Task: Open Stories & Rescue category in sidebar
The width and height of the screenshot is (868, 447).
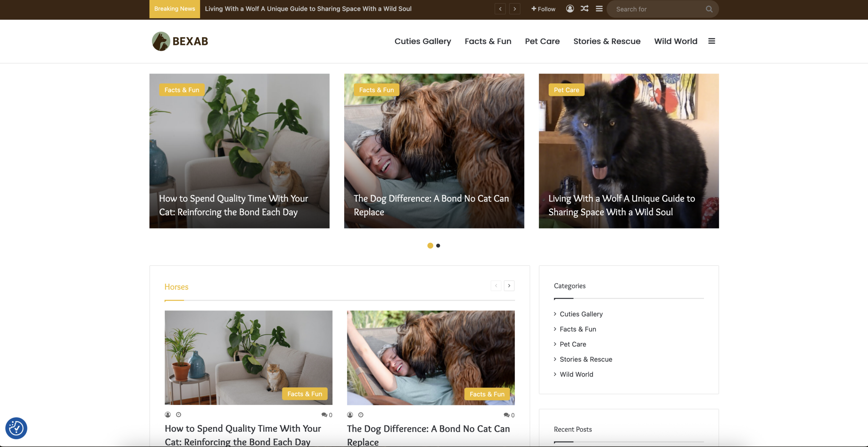Action: pos(586,359)
